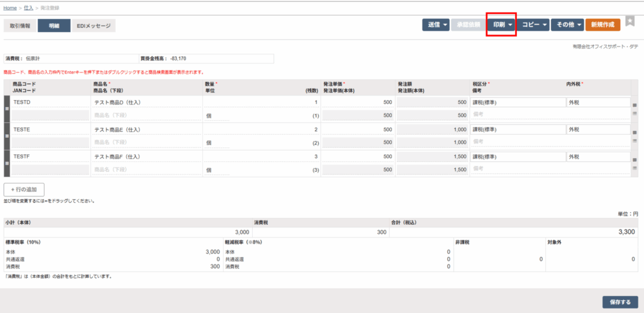Switch to the EDIメッセージ tab
The width and height of the screenshot is (644, 313).
click(x=93, y=26)
